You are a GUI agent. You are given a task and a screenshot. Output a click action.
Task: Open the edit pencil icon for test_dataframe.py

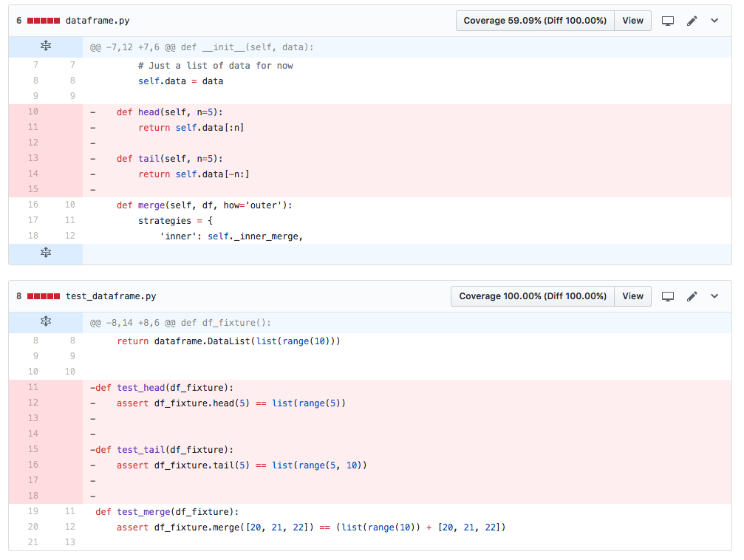692,296
